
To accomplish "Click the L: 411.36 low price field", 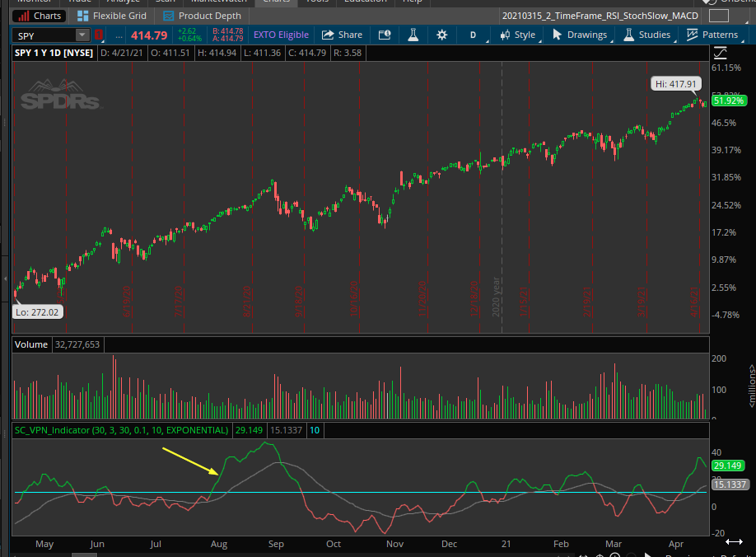I will click(x=262, y=53).
